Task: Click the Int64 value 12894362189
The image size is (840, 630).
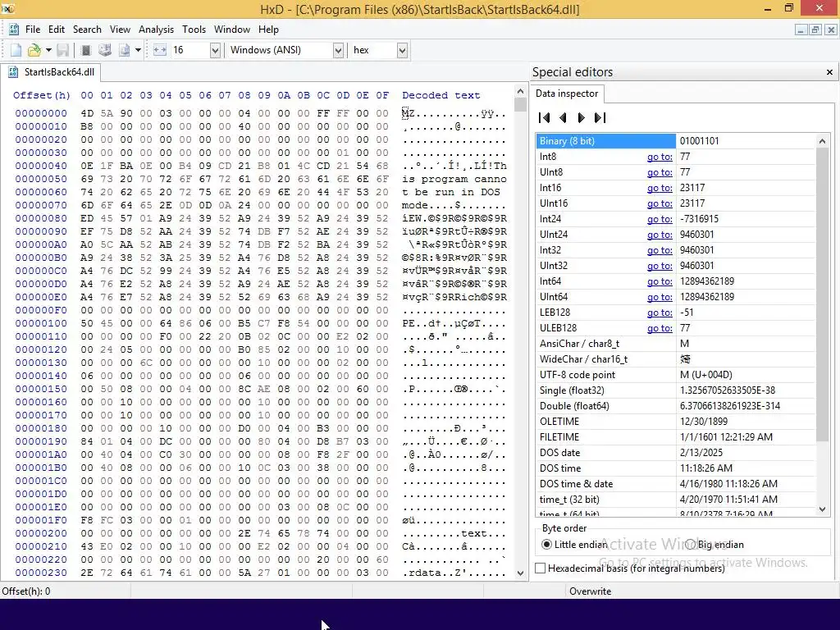Action: click(707, 281)
